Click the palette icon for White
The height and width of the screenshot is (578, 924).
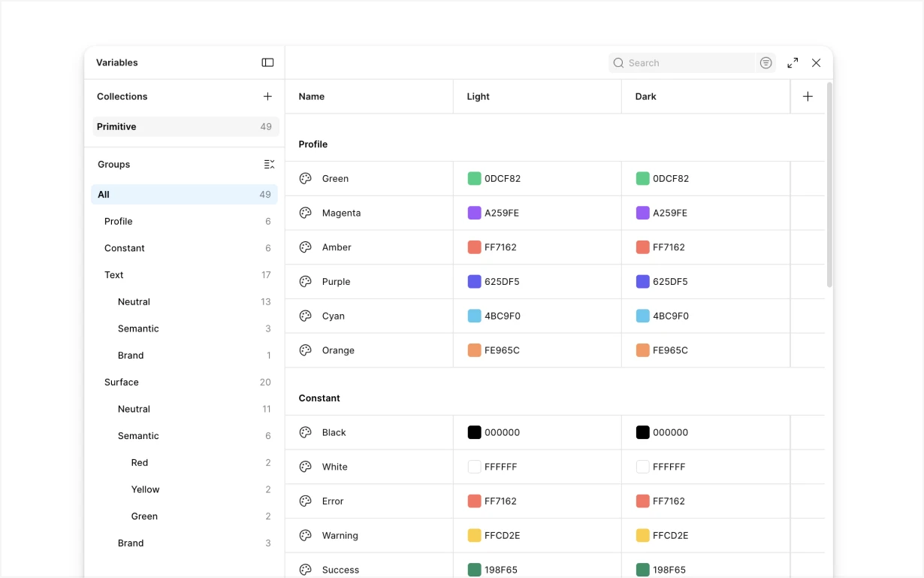[305, 467]
